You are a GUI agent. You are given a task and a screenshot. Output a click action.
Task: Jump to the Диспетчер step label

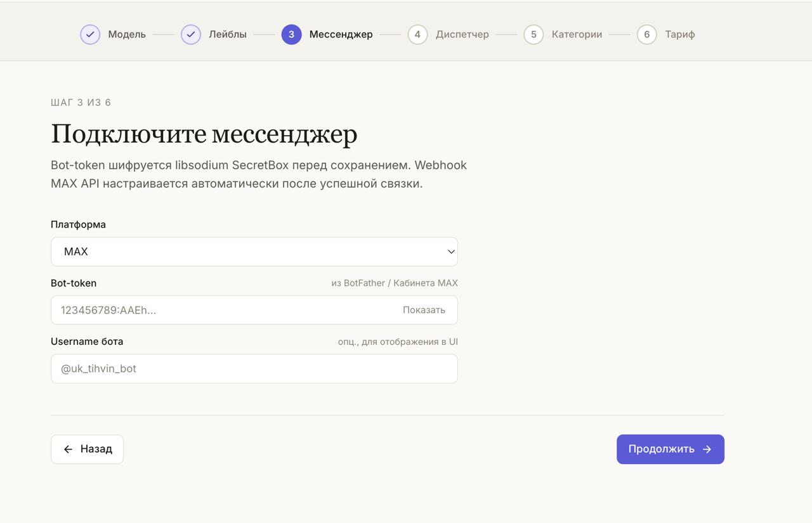point(462,34)
